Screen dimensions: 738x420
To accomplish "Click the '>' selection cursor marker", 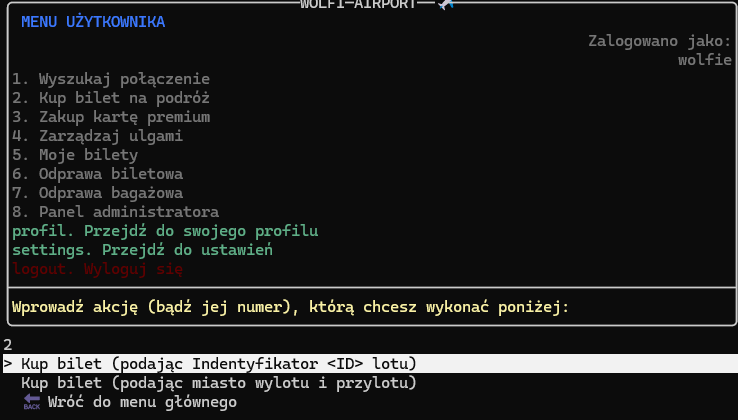I will pos(8,364).
